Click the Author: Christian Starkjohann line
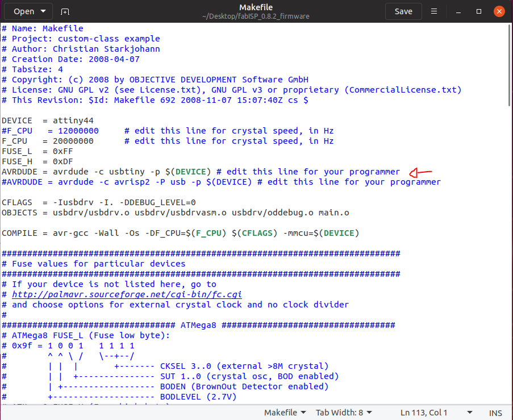The height and width of the screenshot is (420, 513). [x=81, y=49]
